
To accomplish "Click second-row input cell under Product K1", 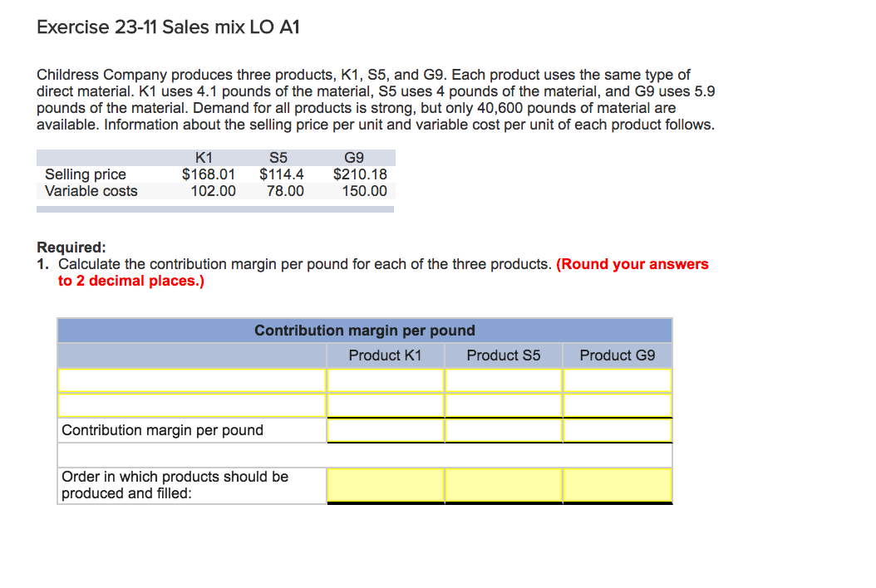I will click(x=386, y=405).
